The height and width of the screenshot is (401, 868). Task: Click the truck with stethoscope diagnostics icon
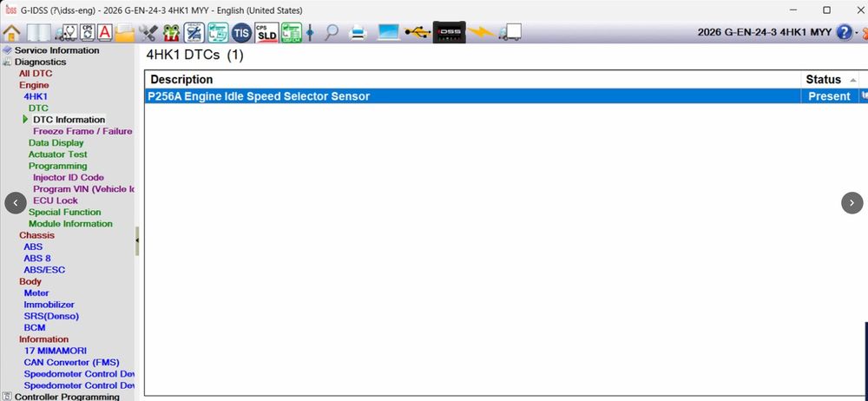click(66, 33)
